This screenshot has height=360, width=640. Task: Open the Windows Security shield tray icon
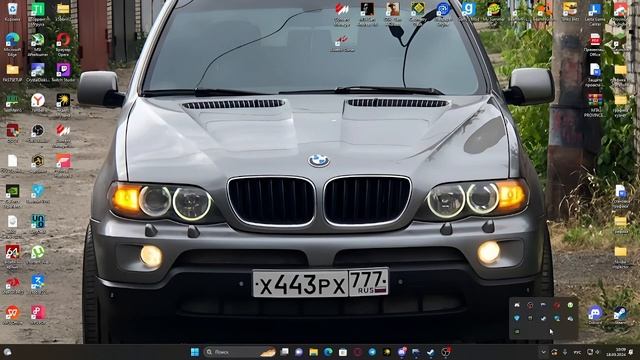coord(517,318)
